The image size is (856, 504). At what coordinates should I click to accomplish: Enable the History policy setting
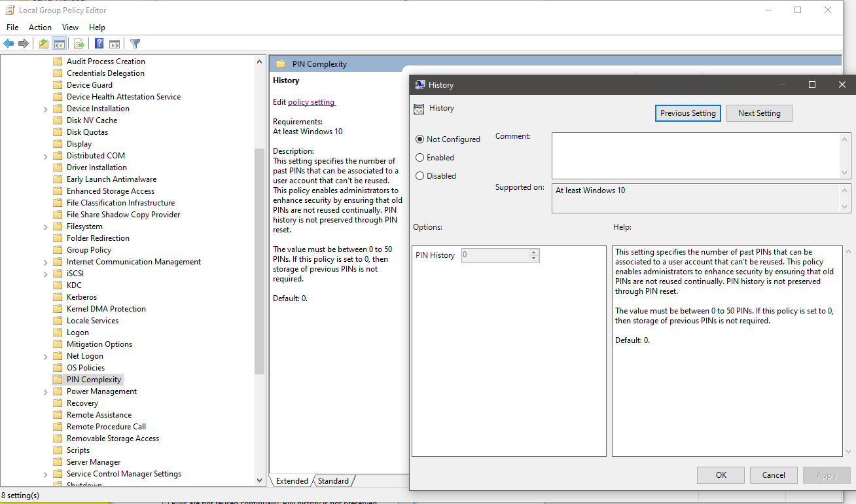419,157
